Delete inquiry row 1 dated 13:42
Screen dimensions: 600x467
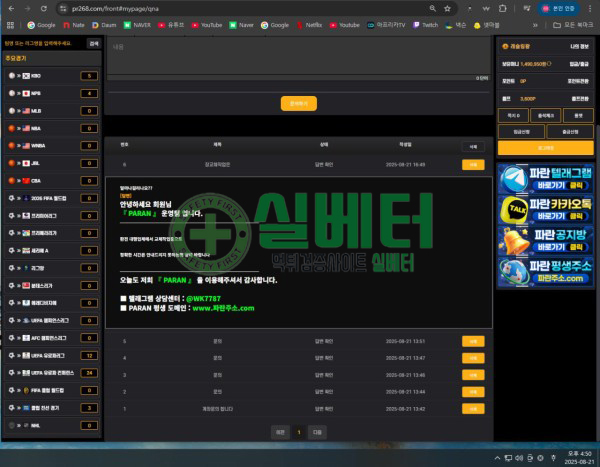click(473, 408)
